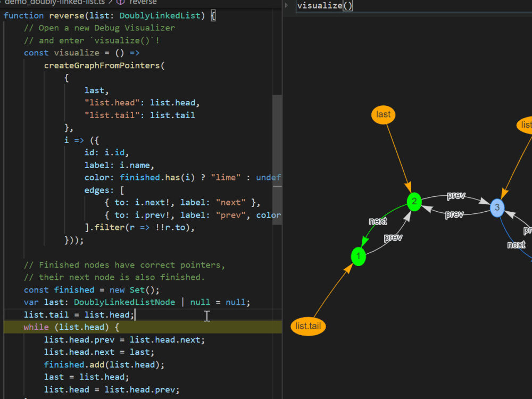The width and height of the screenshot is (532, 399).
Task: Click 'createGraphFromPointers(' call in code
Action: point(104,65)
